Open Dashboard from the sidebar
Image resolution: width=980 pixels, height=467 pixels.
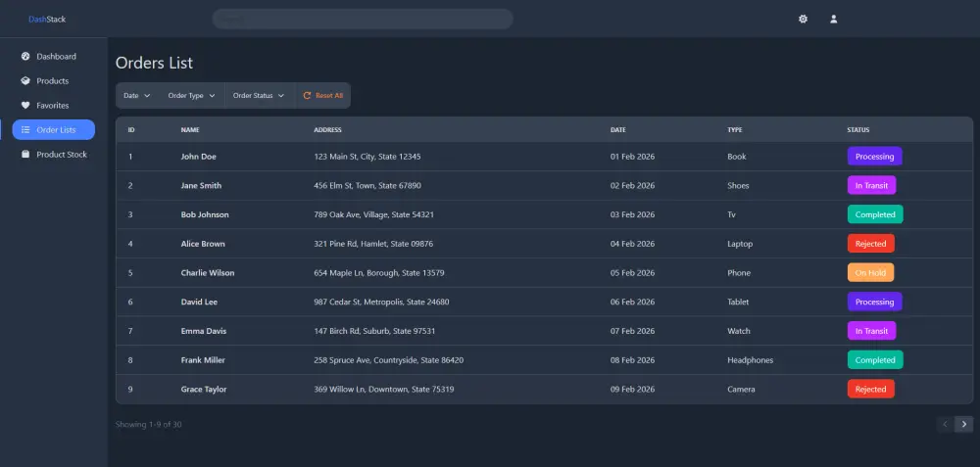click(53, 56)
